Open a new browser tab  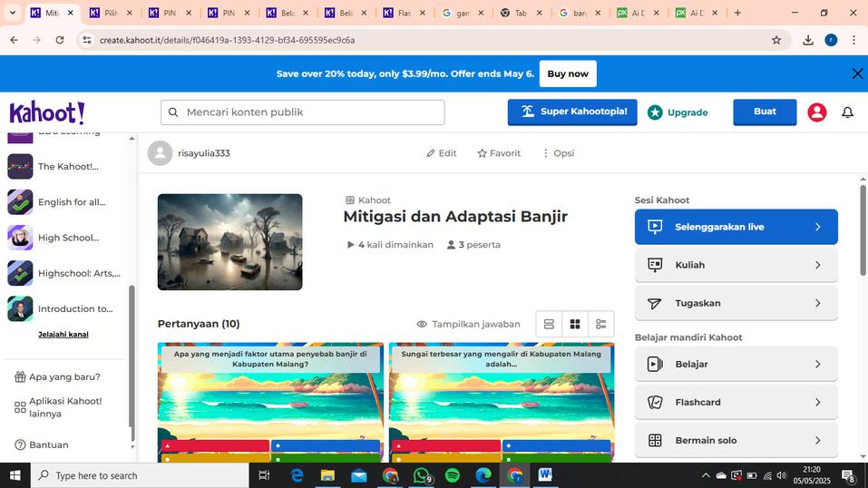pos(737,13)
